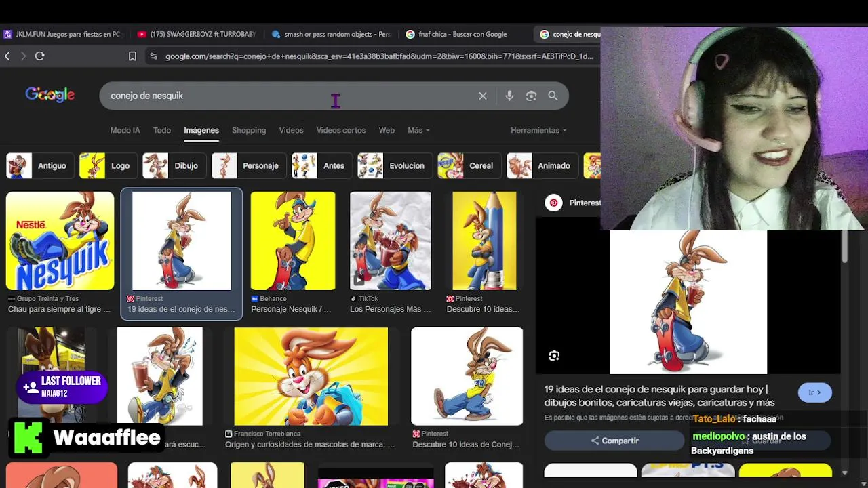Open Lens search icon on the preview image
Screen dimensions: 868x488
tap(554, 356)
